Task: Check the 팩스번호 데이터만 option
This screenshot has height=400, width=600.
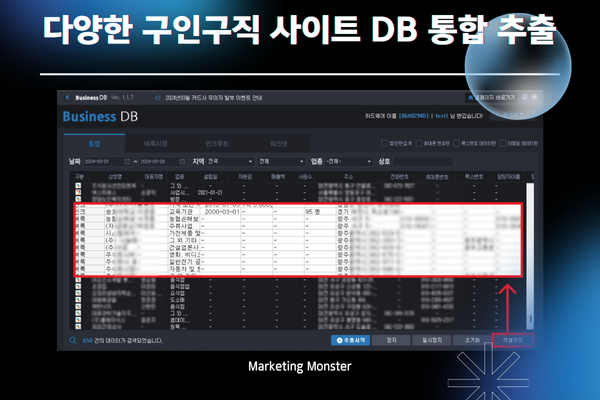Action: click(457, 143)
